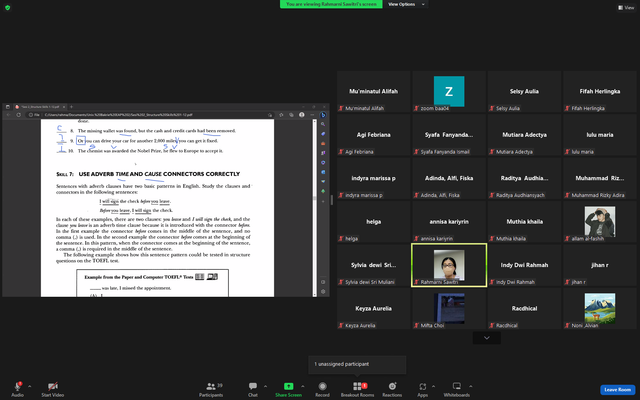This screenshot has height=400, width=640.
Task: Click the favorites star in shared Edge toolbar
Action: point(281,115)
